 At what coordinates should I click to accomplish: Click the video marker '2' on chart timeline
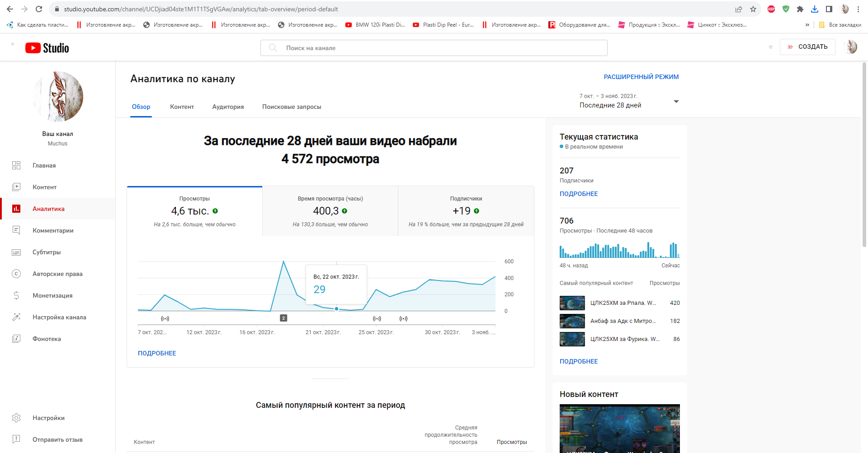pyautogui.click(x=283, y=318)
